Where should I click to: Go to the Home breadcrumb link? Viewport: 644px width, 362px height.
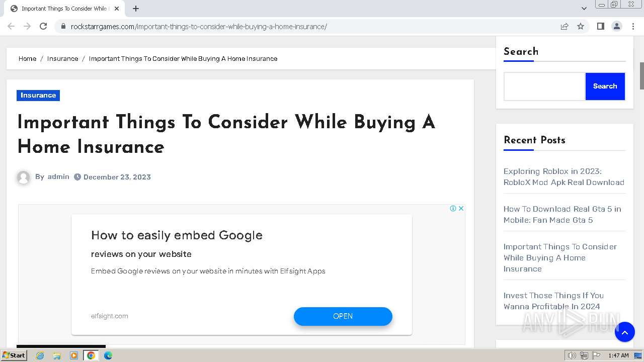pyautogui.click(x=27, y=58)
